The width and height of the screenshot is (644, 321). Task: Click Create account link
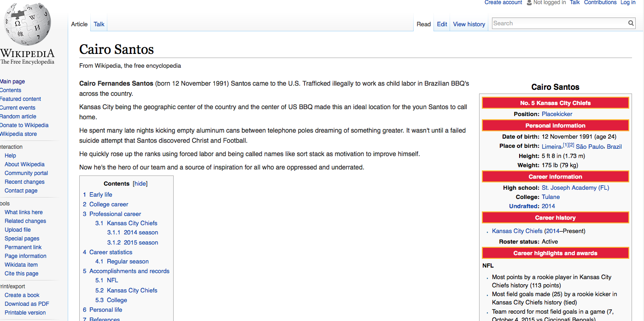pos(503,2)
